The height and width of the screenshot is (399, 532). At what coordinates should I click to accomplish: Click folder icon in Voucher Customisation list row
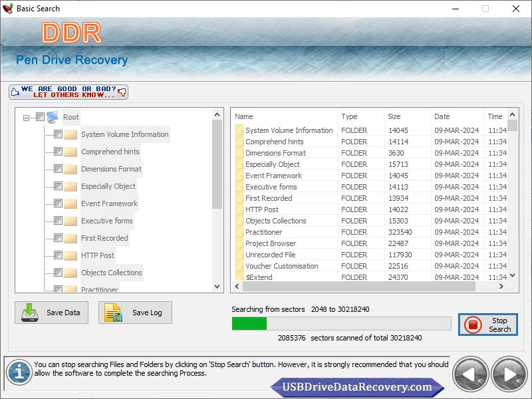(239, 266)
